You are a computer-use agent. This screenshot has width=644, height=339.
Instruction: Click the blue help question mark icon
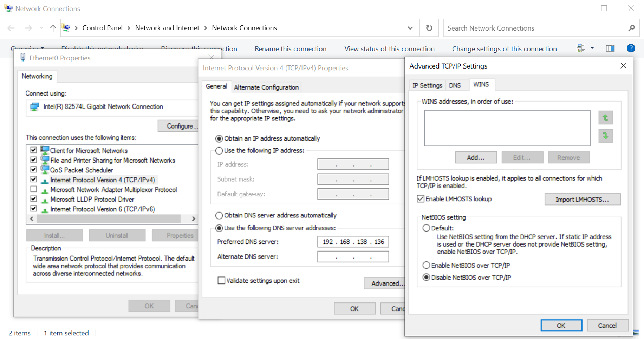point(631,48)
